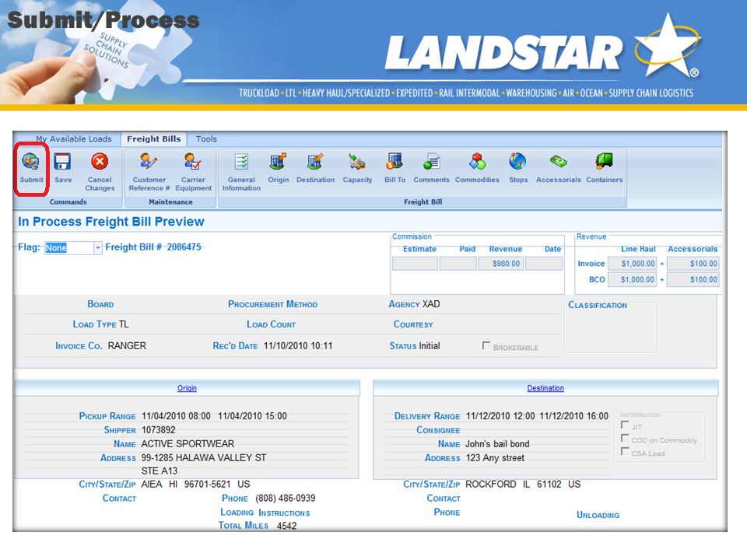
Task: Click Rec'd Date 11/10/2010 10:11
Action: point(298,345)
